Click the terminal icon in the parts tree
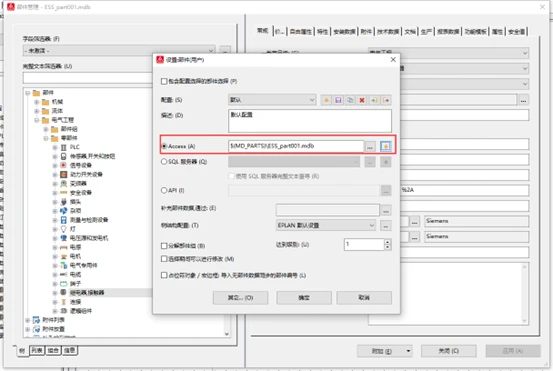Image resolution: width=553 pixels, height=371 pixels. pos(63,283)
